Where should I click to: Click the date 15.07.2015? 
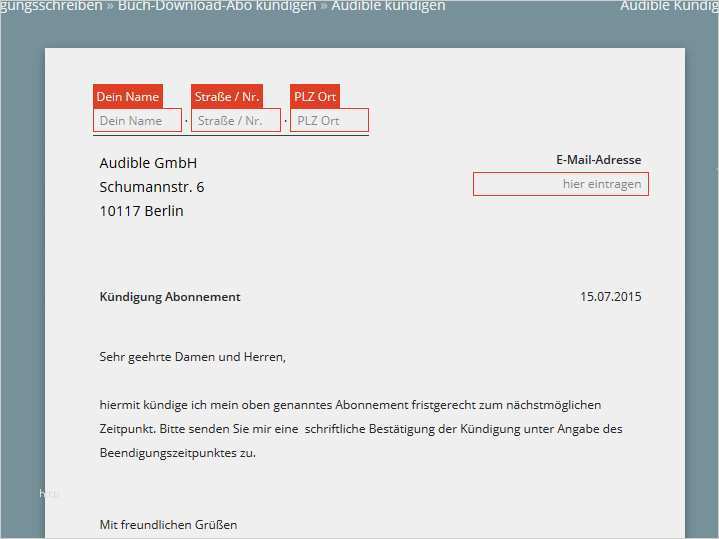(x=610, y=297)
